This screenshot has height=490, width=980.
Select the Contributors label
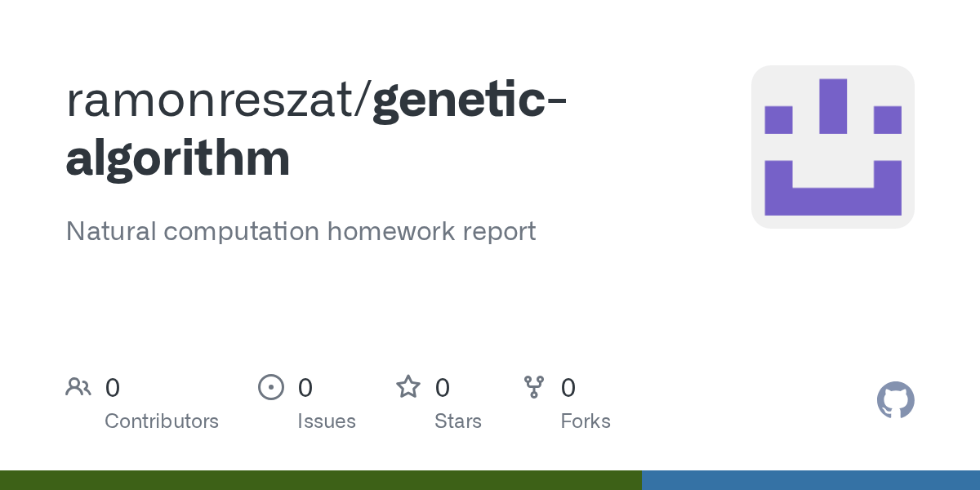162,421
